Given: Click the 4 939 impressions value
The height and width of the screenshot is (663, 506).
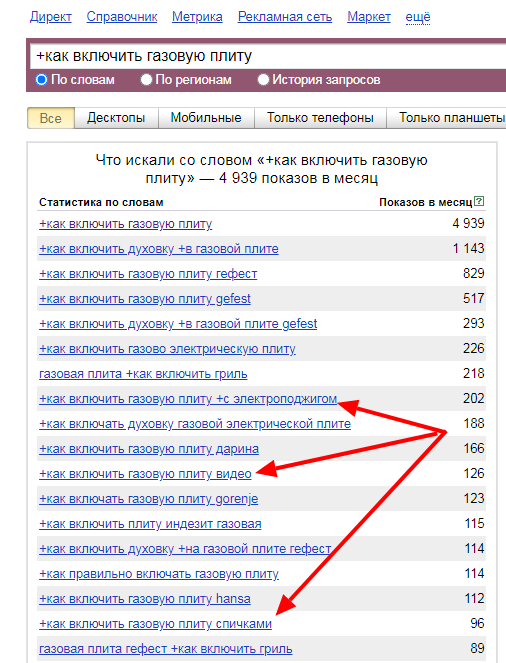Looking at the screenshot, I should [x=468, y=223].
